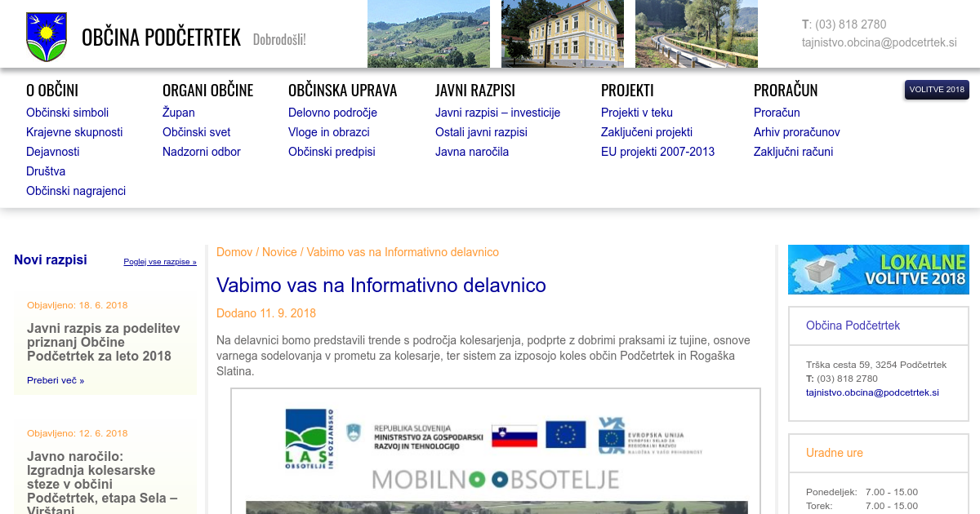This screenshot has width=980, height=514.
Task: Open Arhiv proračunov page
Action: [x=796, y=132]
